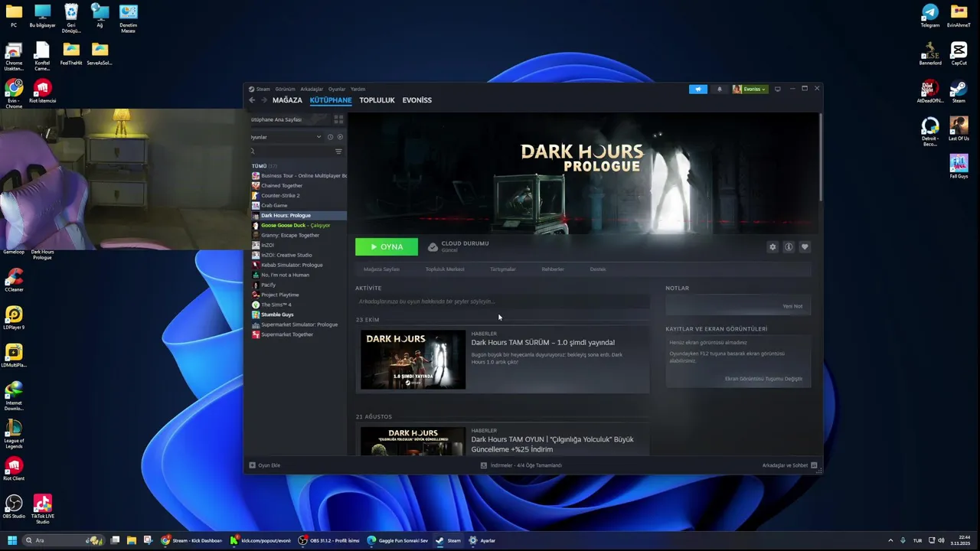980x551 pixels.
Task: Show game info with the info icon
Action: (789, 246)
